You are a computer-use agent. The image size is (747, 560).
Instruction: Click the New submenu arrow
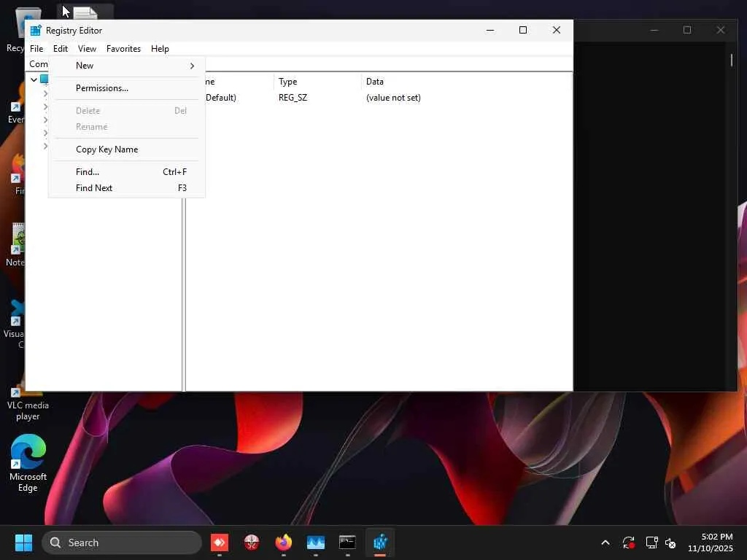coord(192,66)
